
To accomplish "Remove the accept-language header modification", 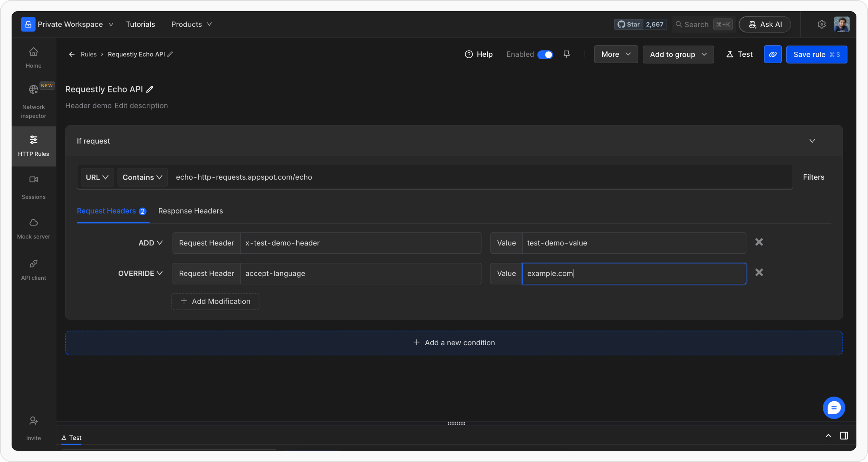I will 759,273.
